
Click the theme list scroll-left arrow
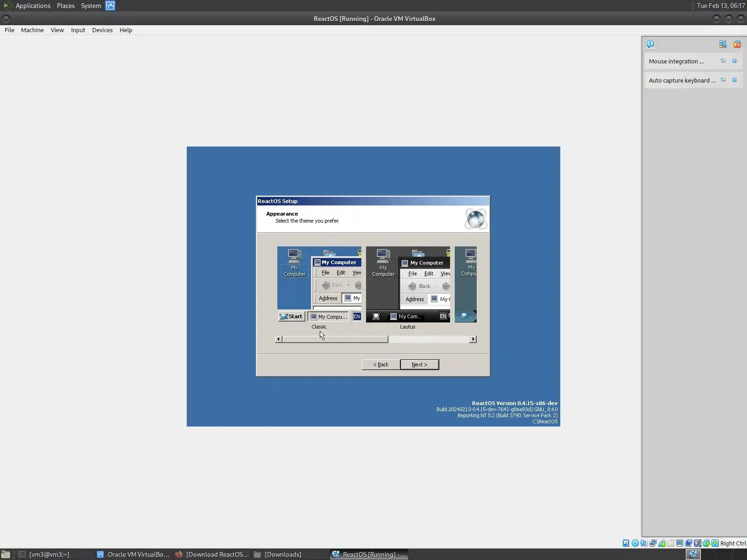pos(279,339)
